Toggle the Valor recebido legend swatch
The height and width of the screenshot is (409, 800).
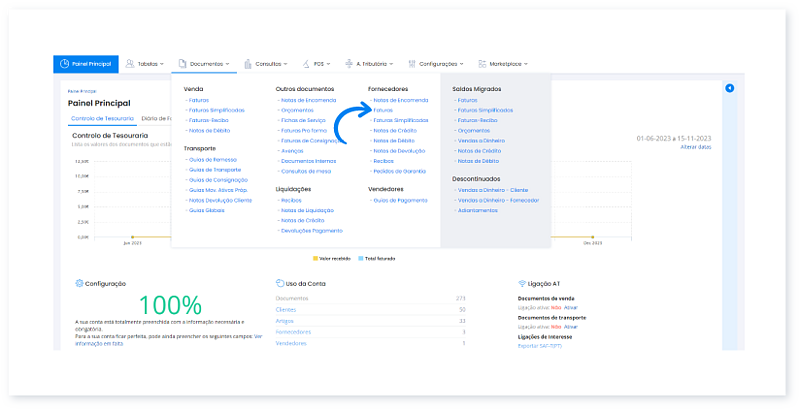coord(316,258)
